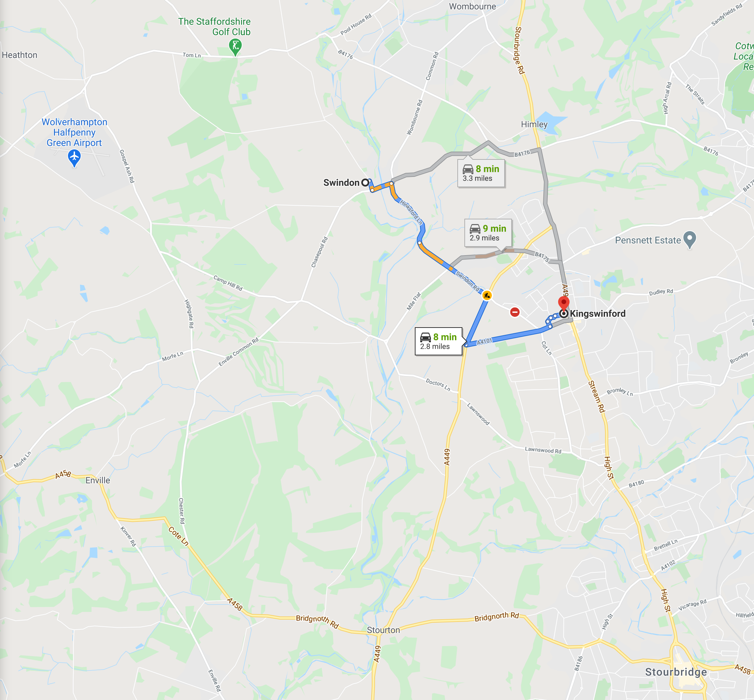Click the red road closed no-entry icon
This screenshot has height=700, width=754.
tap(515, 312)
